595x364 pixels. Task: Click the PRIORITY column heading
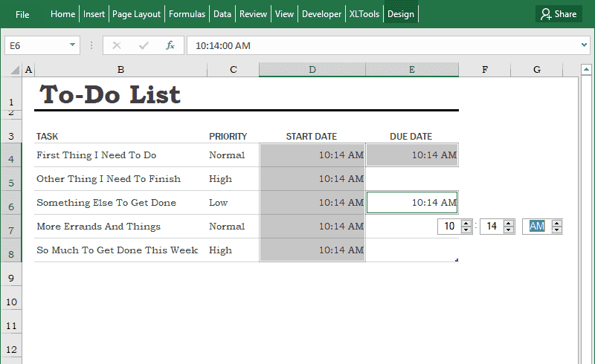point(228,137)
